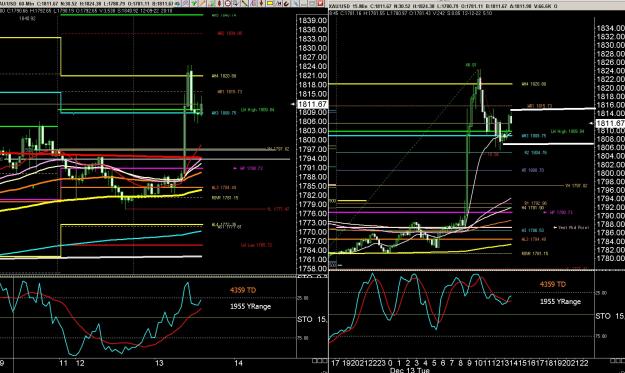The image size is (625, 373).
Task: Click the 1811.67 price tag on the left chart
Action: (x=312, y=104)
